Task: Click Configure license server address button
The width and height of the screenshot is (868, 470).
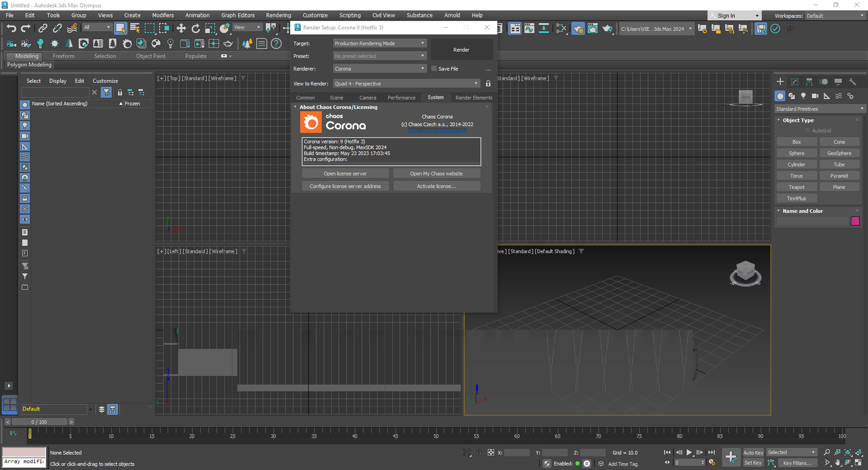Action: pos(345,186)
